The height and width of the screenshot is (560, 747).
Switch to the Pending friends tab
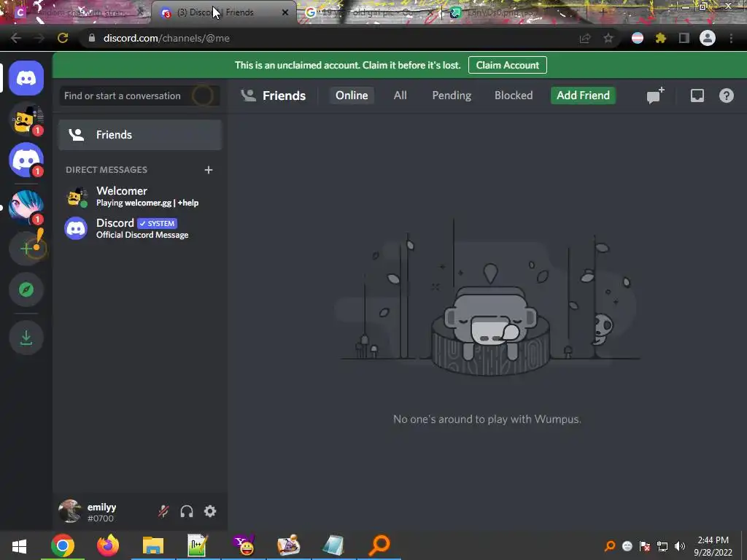[452, 96]
